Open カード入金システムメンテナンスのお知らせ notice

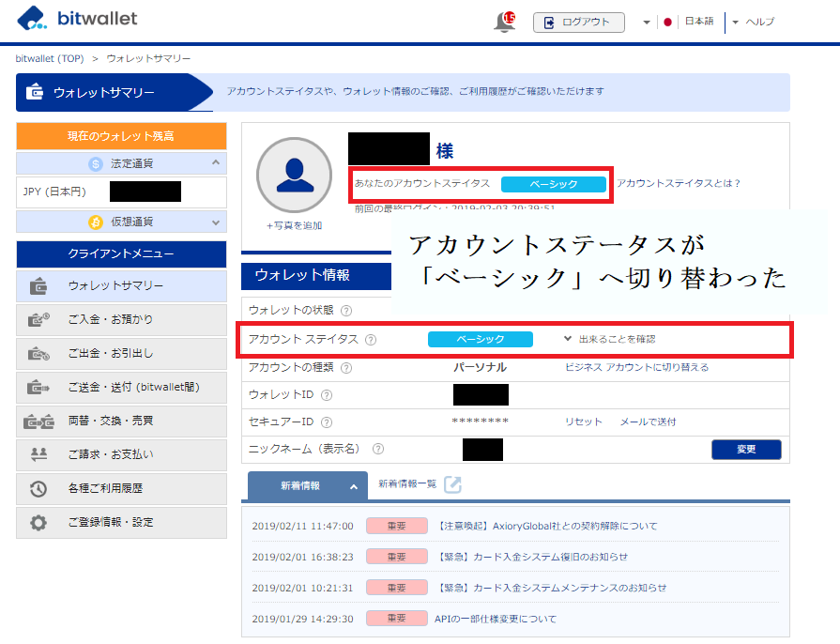(x=552, y=588)
